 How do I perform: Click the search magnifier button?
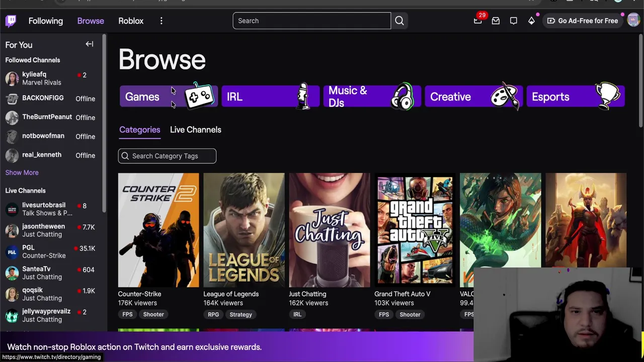click(399, 21)
